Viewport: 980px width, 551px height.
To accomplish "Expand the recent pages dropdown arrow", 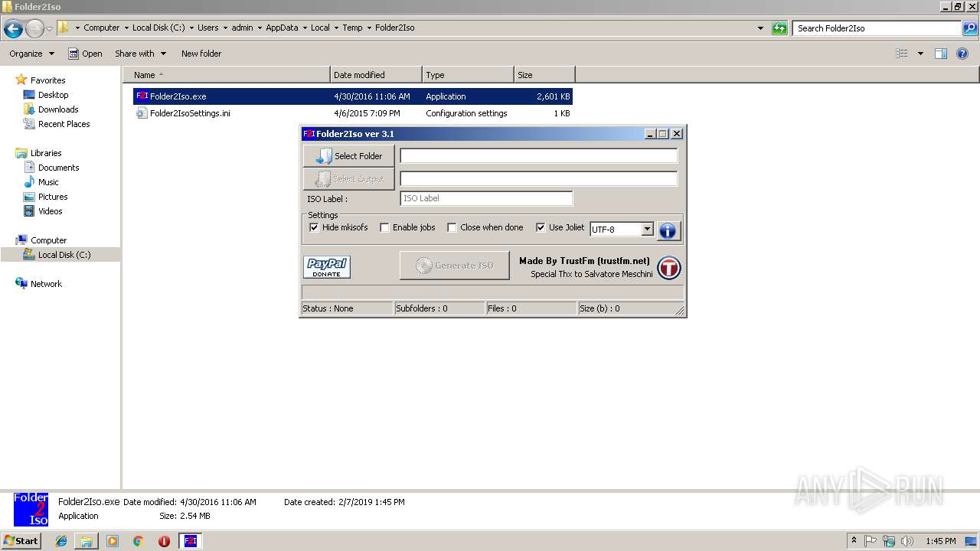I will point(50,29).
